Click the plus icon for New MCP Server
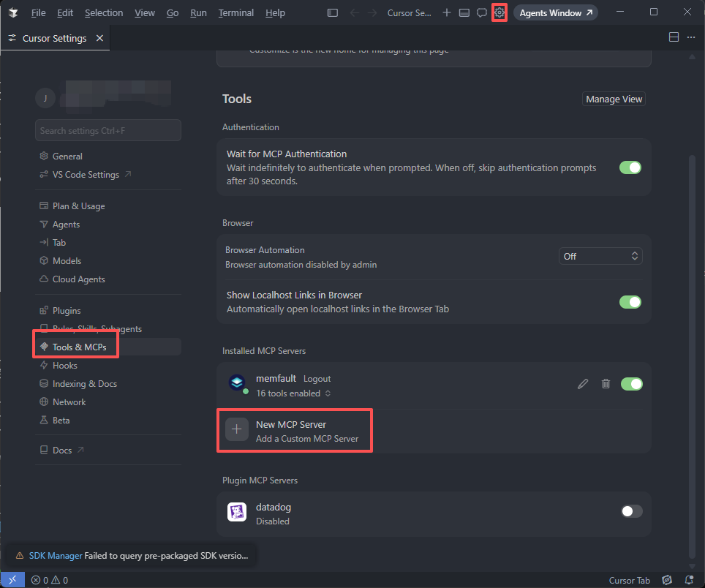Screen dimensions: 705x588 [x=236, y=429]
